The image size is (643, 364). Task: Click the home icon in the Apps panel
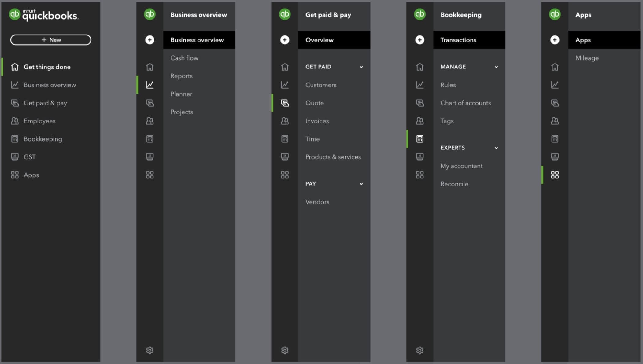coord(555,67)
